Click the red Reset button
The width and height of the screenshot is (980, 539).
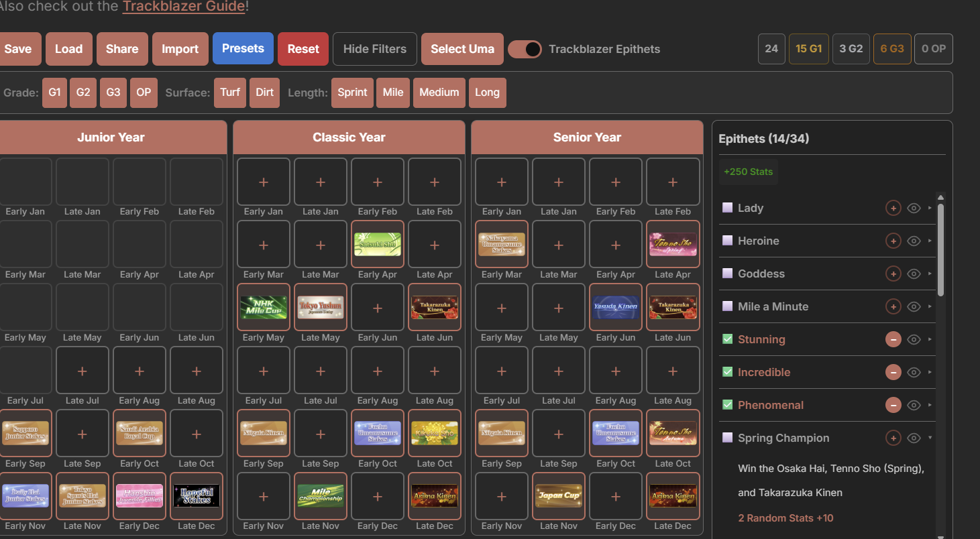point(303,49)
